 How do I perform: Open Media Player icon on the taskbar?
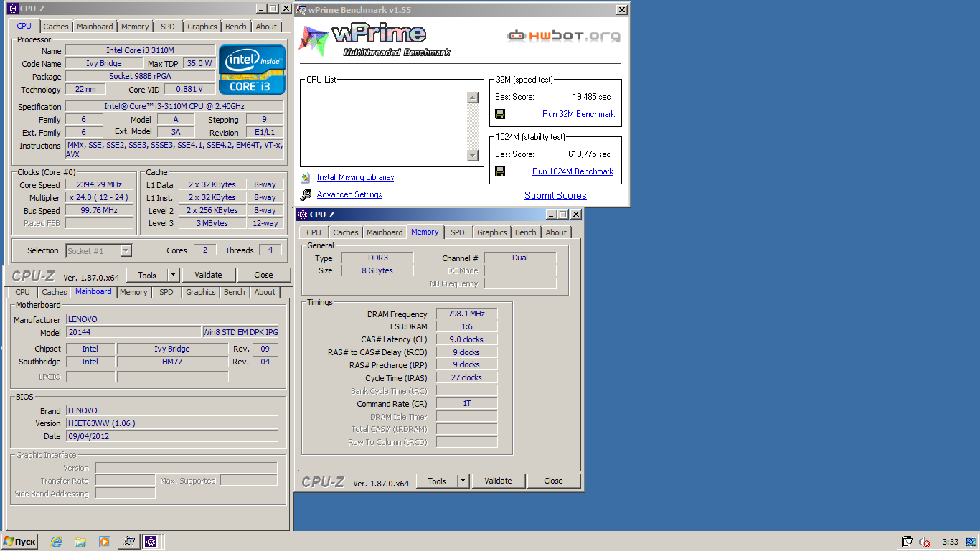pos(105,542)
